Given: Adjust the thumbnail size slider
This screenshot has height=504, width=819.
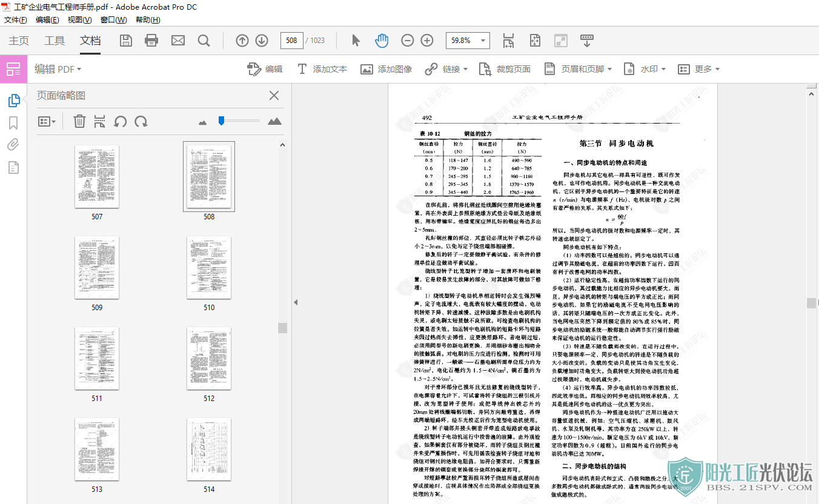Looking at the screenshot, I should click(222, 121).
